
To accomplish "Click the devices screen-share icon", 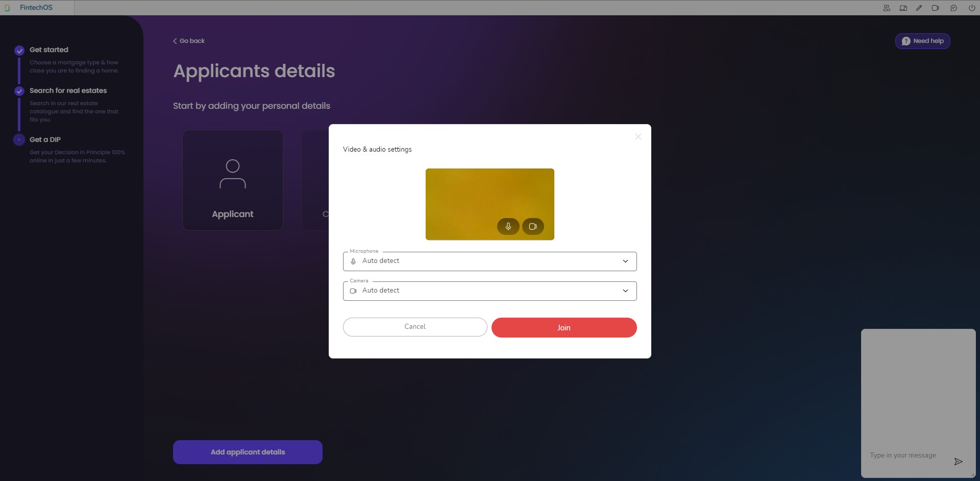I will click(903, 8).
